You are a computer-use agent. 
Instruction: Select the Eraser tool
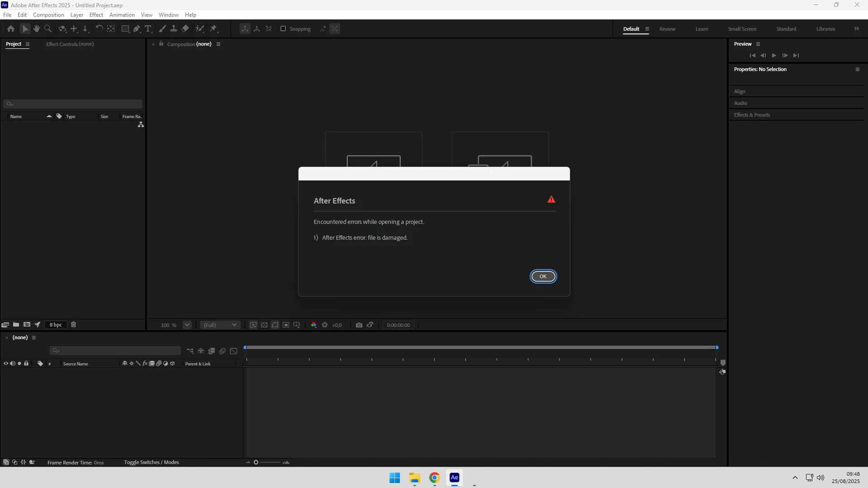click(x=185, y=28)
